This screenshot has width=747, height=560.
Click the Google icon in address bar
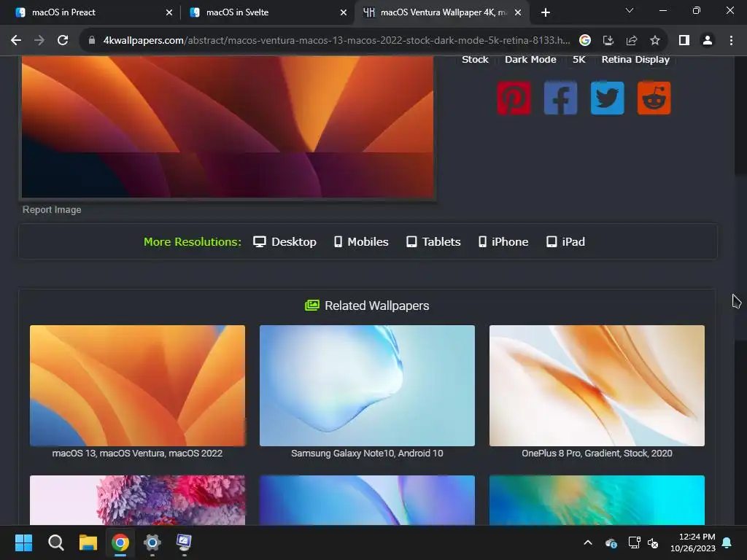585,41
